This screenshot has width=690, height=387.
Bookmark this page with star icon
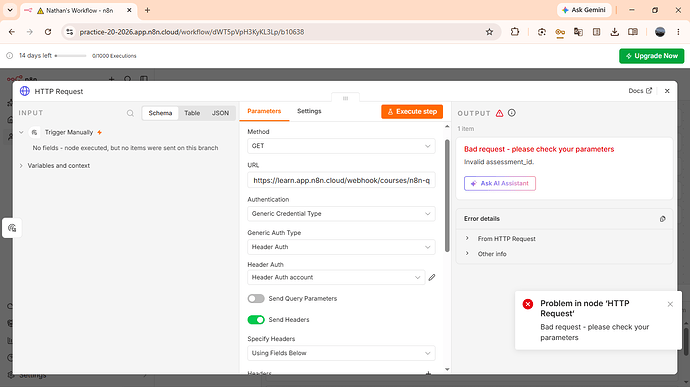click(x=489, y=32)
